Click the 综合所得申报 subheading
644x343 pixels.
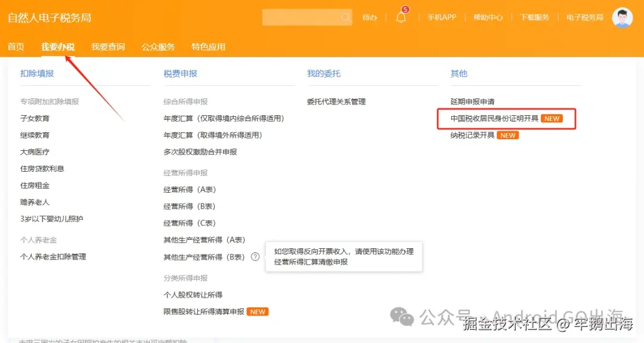coord(185,102)
